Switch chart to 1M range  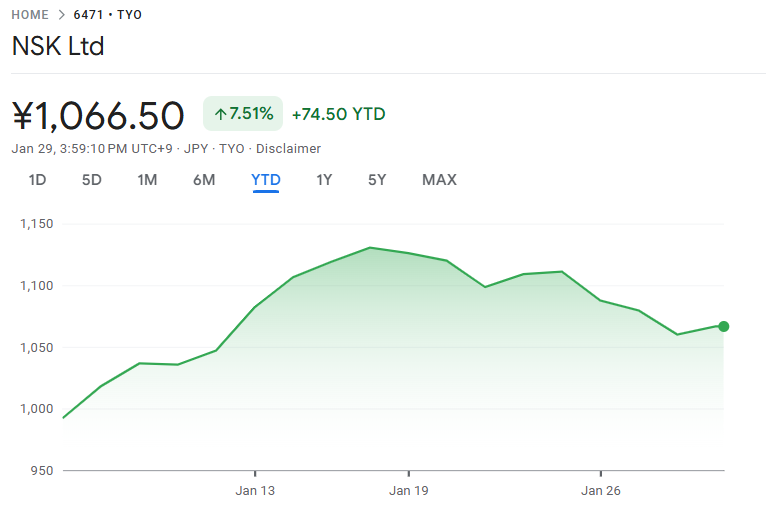147,180
